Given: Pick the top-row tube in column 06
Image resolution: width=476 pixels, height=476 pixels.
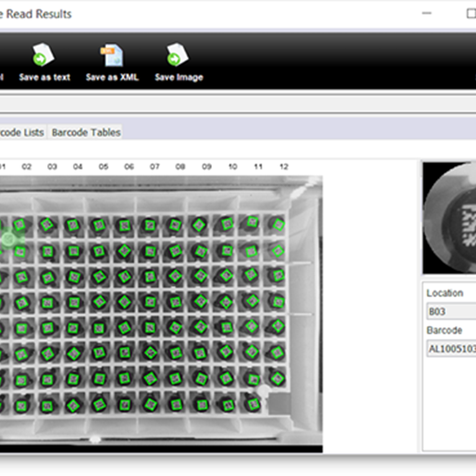Looking at the screenshot, I should click(125, 224).
